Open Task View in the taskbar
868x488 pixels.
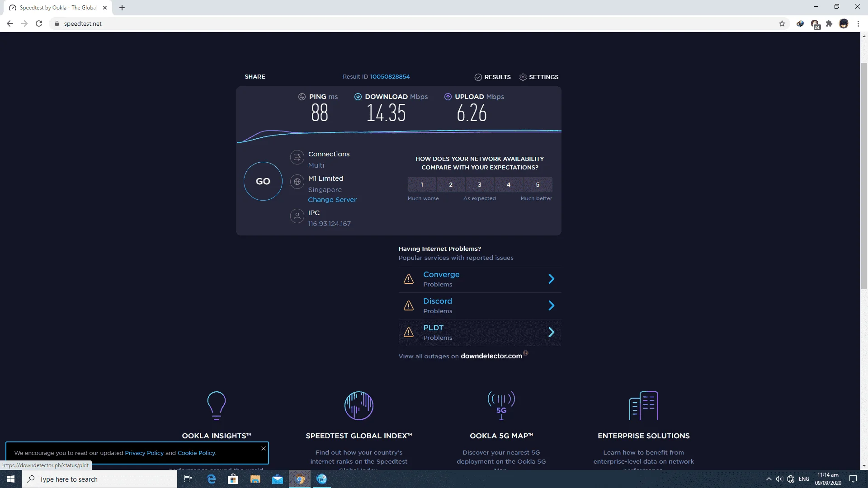(x=188, y=479)
